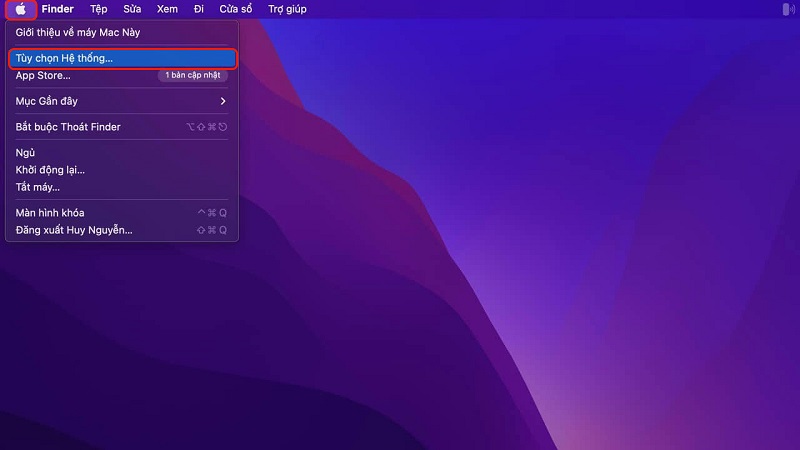This screenshot has width=800, height=450.
Task: Click the Apple logo menu icon
Action: [x=20, y=9]
